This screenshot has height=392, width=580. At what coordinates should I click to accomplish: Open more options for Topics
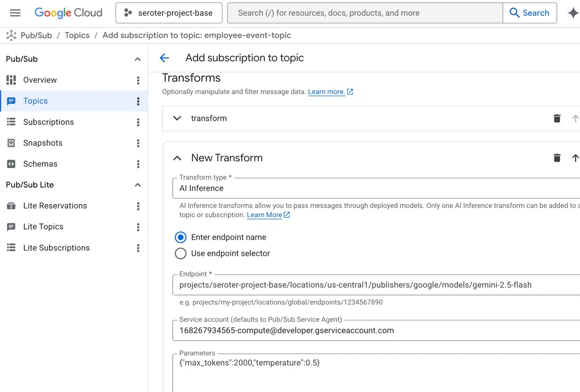(138, 102)
